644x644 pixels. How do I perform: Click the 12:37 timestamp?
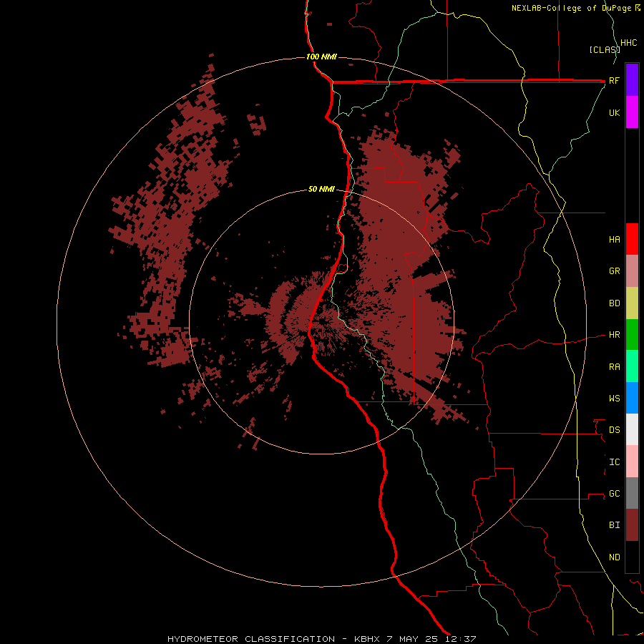(460, 639)
